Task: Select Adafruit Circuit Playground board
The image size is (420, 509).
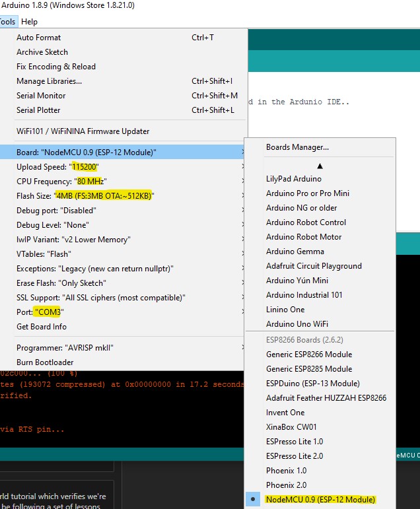Action: pyautogui.click(x=320, y=266)
